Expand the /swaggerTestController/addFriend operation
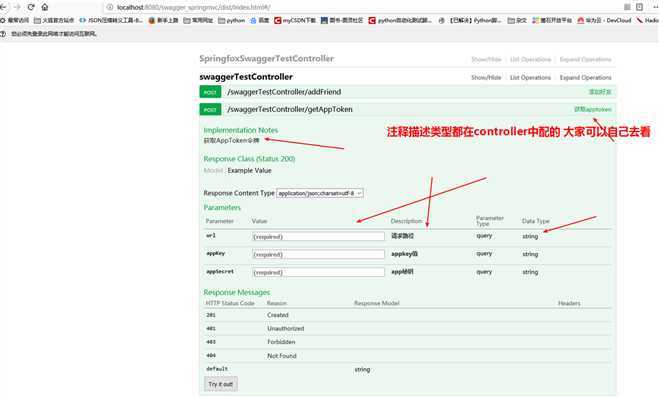The height and width of the screenshot is (397, 659). click(x=284, y=92)
